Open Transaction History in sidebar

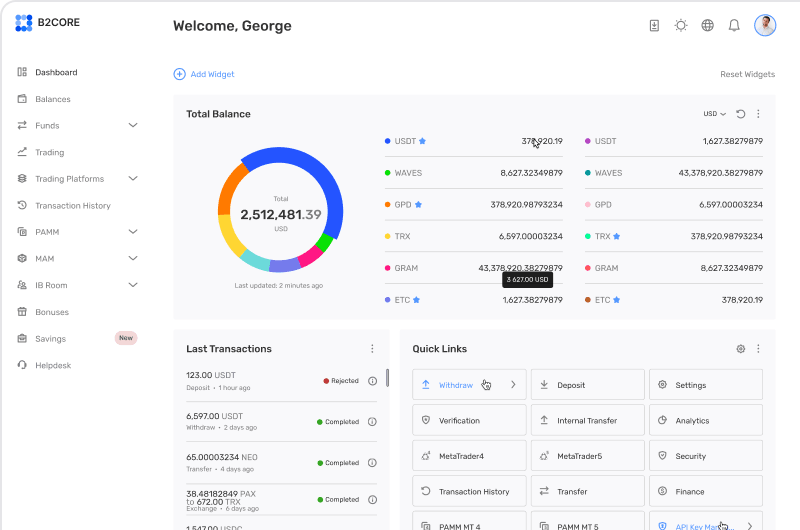[72, 206]
